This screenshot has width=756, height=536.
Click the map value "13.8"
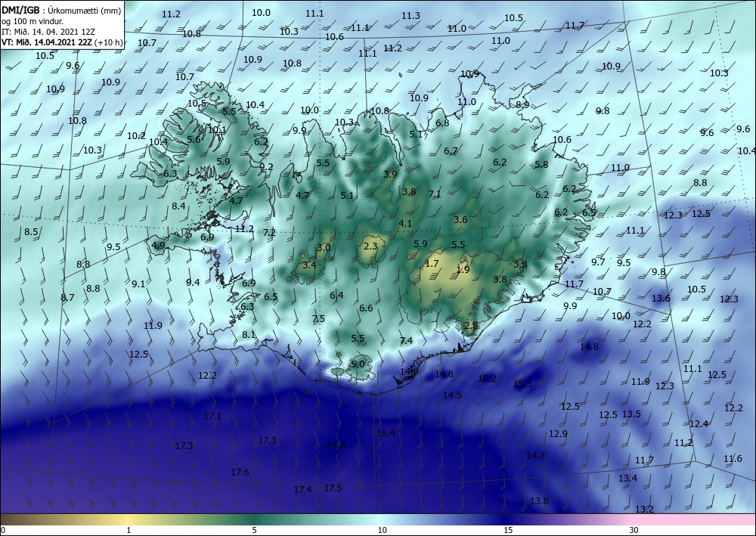click(539, 501)
